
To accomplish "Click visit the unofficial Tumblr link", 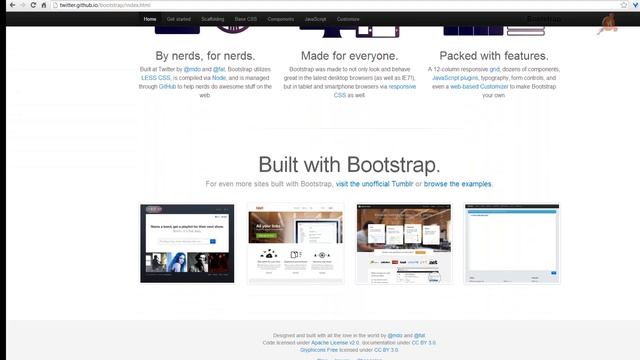I will [x=374, y=184].
